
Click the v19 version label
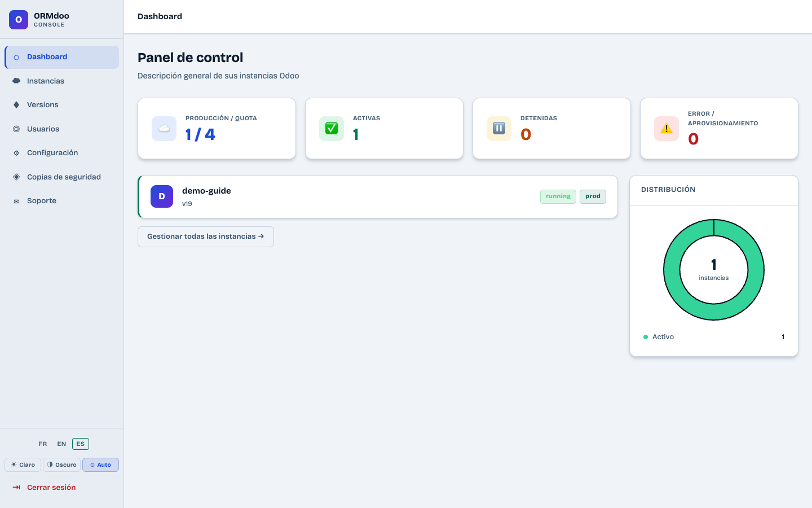[187, 204]
